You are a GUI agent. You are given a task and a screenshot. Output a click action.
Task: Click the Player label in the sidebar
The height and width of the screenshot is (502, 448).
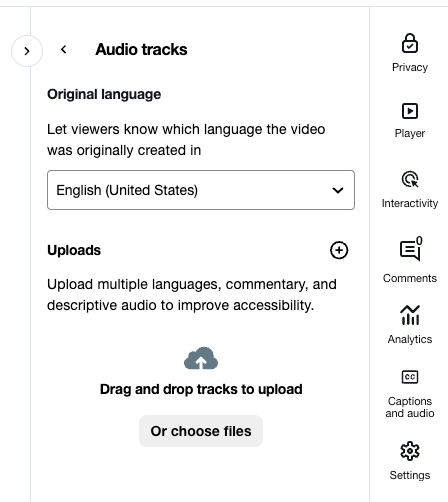click(410, 133)
